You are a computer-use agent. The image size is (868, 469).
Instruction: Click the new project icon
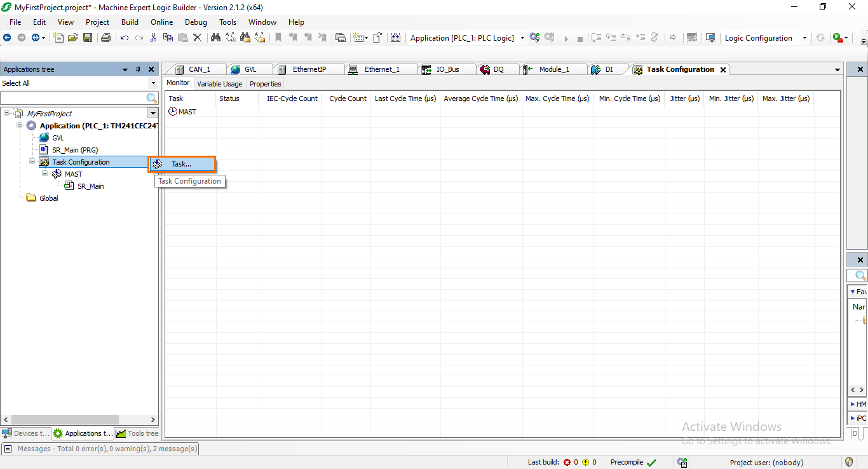tap(58, 37)
